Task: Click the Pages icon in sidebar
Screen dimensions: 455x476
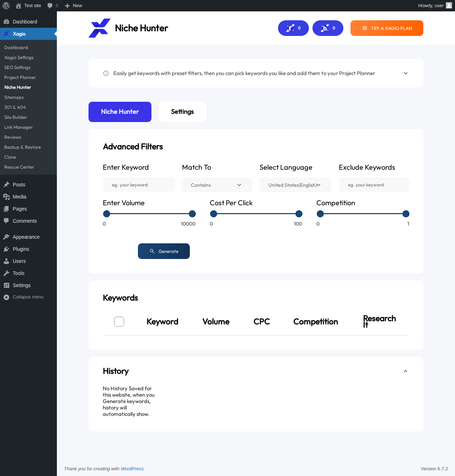Action: 6,209
